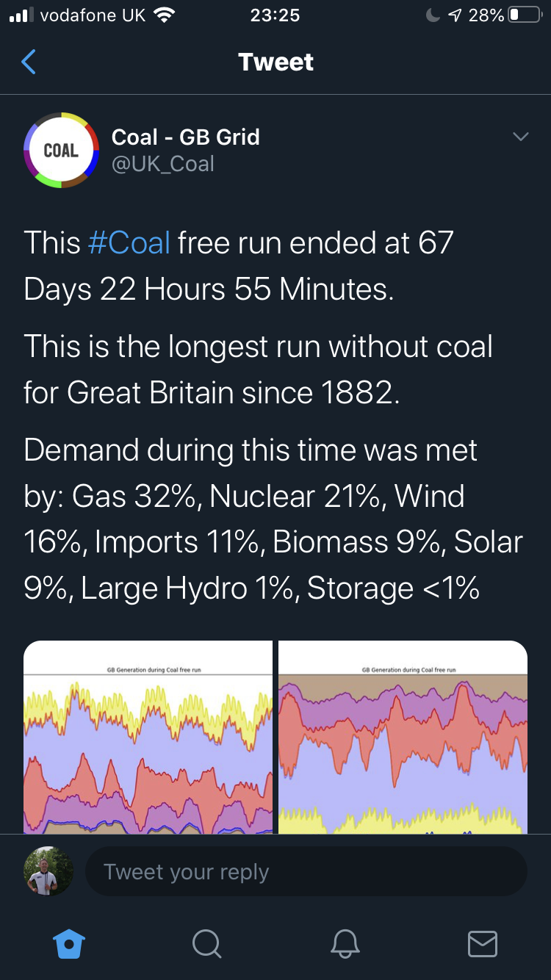551x980 pixels.
Task: Tap the Coal - GB Grid avatar
Action: [61, 150]
